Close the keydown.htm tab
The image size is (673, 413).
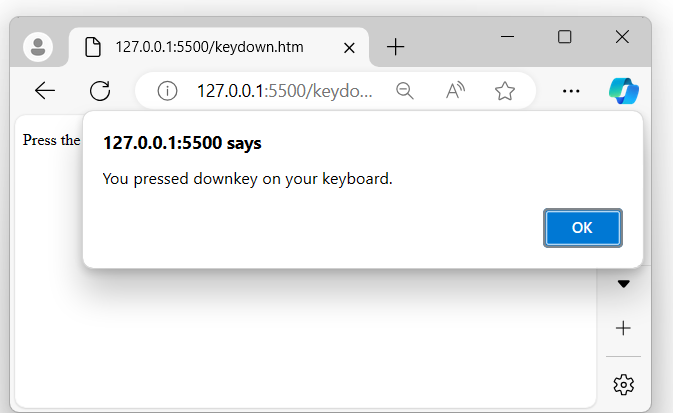tap(347, 46)
